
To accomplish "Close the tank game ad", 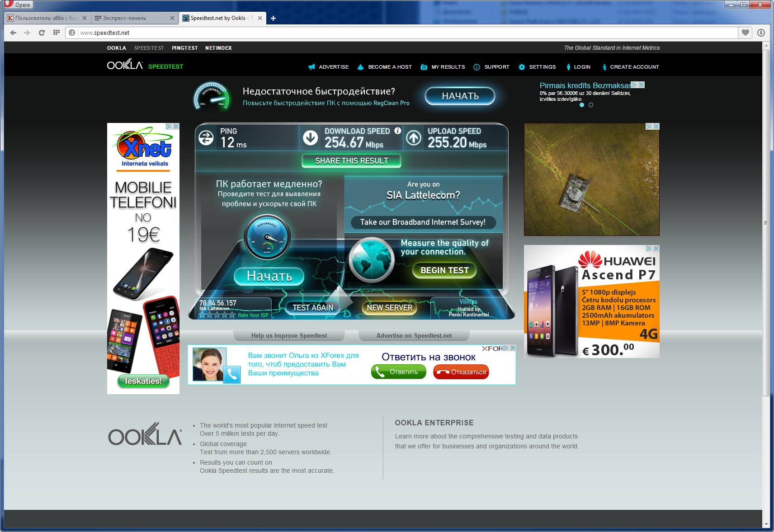I will 656,127.
